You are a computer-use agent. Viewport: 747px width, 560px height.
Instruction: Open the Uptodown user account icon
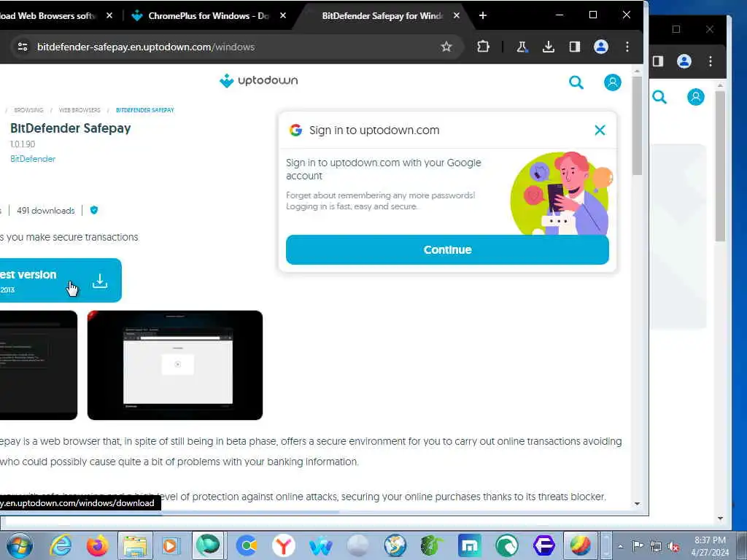click(x=612, y=82)
